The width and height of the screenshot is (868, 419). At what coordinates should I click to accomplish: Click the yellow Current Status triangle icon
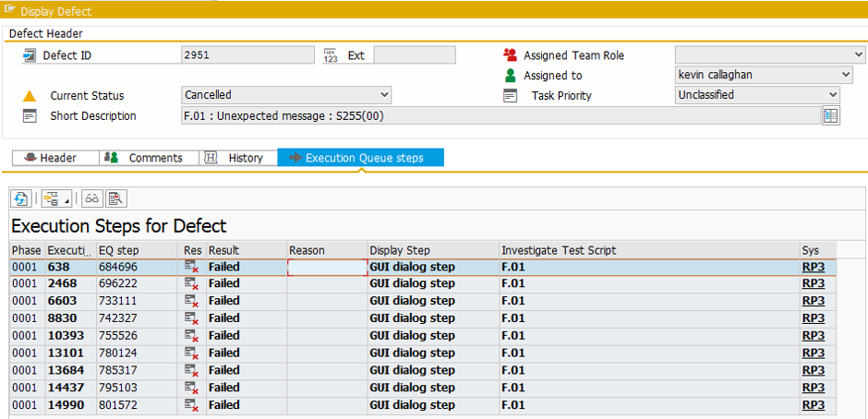point(30,96)
